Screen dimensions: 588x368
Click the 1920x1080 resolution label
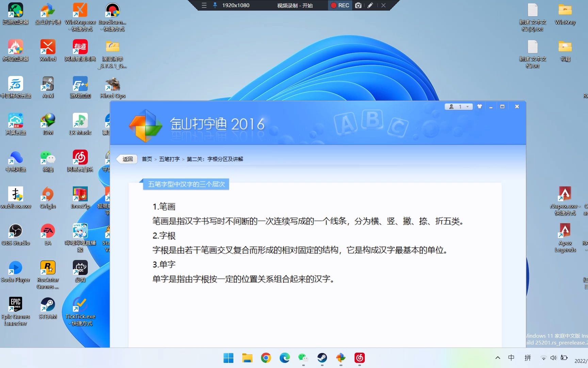point(236,5)
